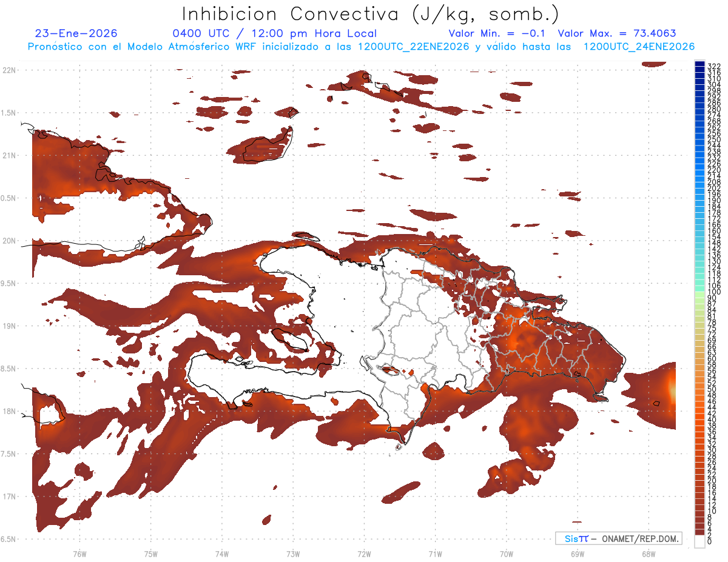Click the white color bar segment at 0
Viewport: 728px width, 562px height.
point(700,541)
